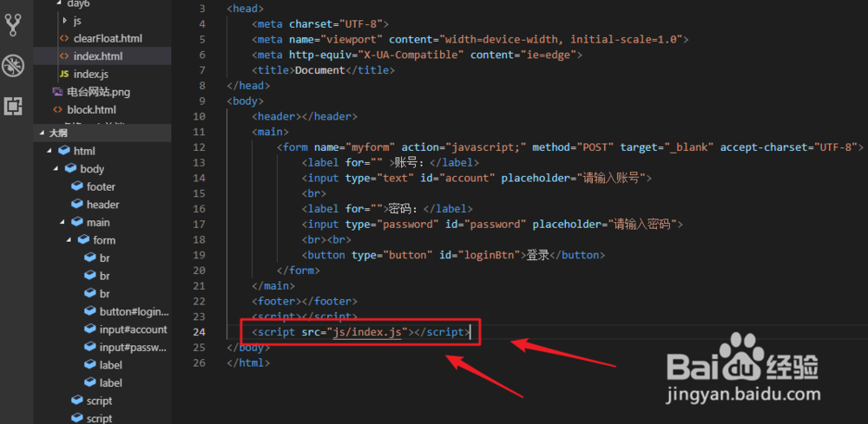Click the "javascript;" action value

click(x=486, y=147)
